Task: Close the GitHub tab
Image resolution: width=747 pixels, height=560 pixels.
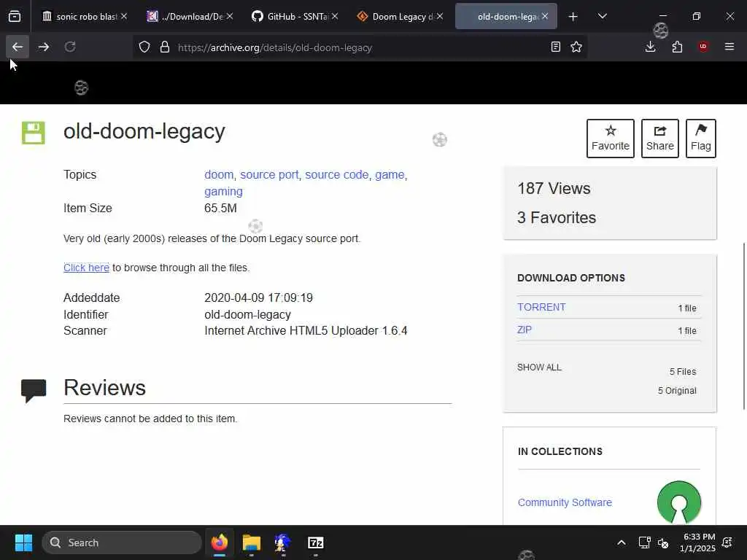Action: click(x=335, y=17)
